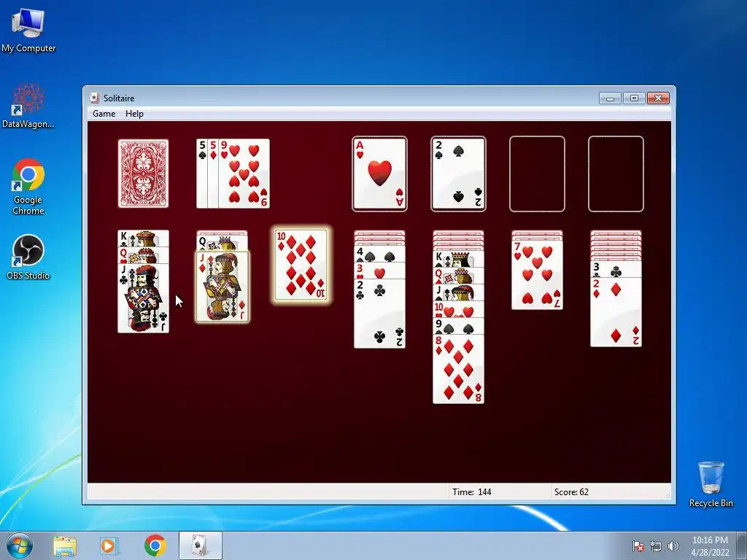Open File Explorer from the taskbar
This screenshot has width=747, height=560.
click(x=65, y=545)
